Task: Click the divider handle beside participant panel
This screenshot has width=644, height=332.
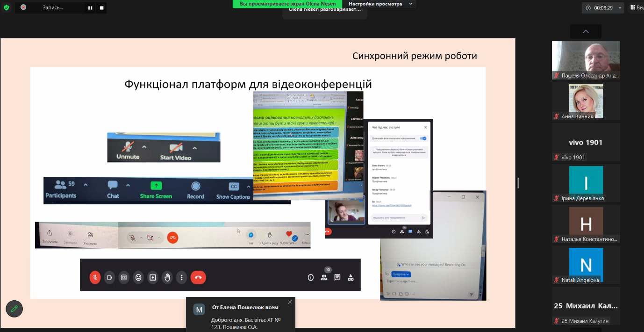Action: (x=517, y=183)
